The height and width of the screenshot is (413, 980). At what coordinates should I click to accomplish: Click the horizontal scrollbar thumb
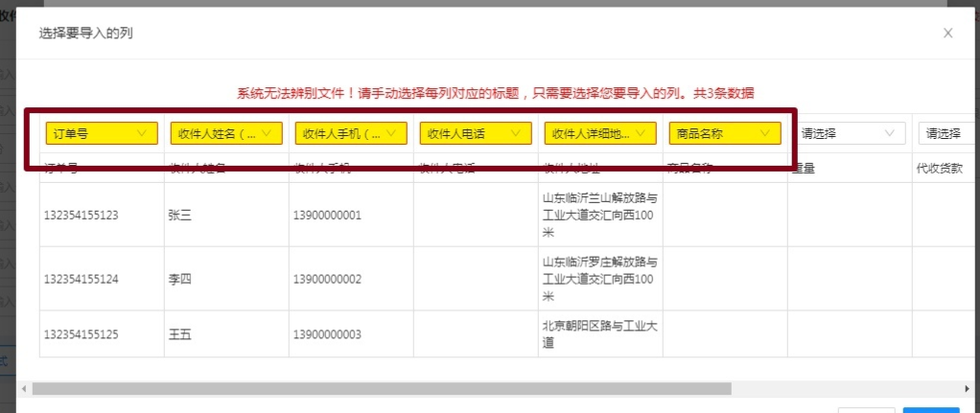point(382,389)
